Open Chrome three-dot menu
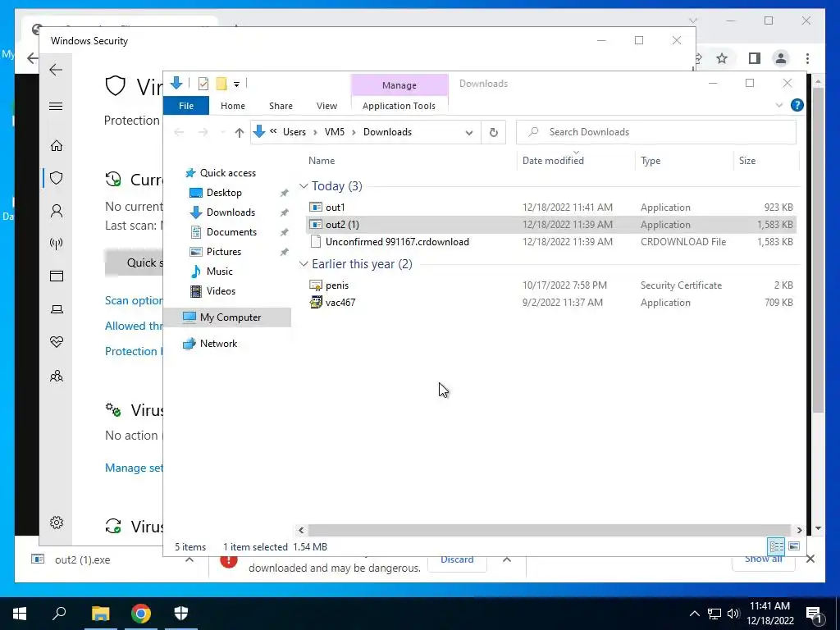Screen dimensions: 840x630 807,58
